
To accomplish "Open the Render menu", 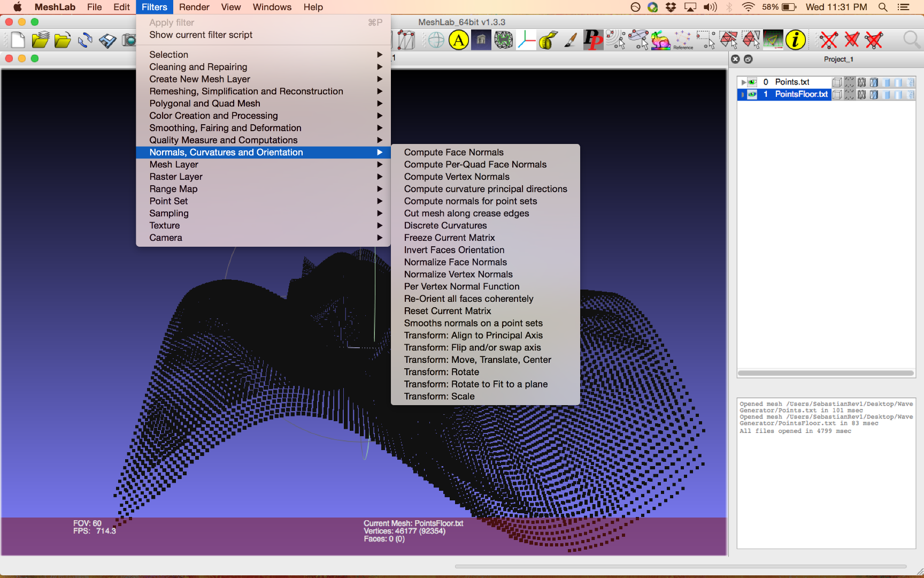I will click(x=194, y=7).
